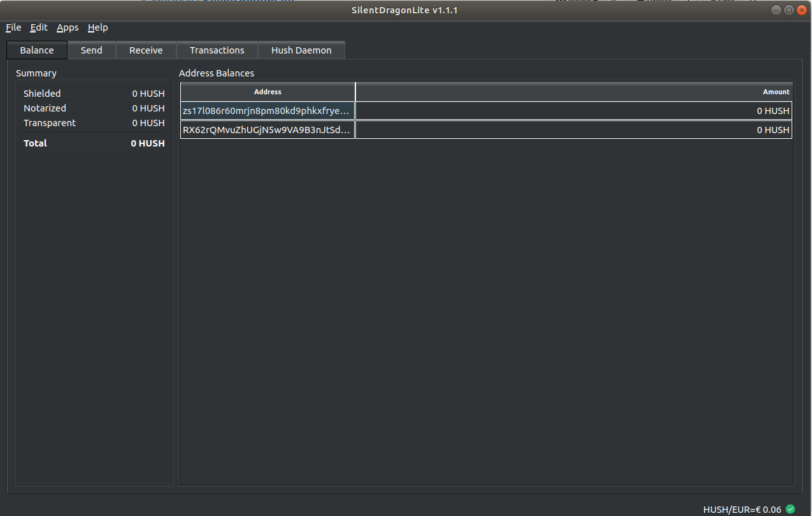Open the Hush Daemon tab

[x=301, y=50]
